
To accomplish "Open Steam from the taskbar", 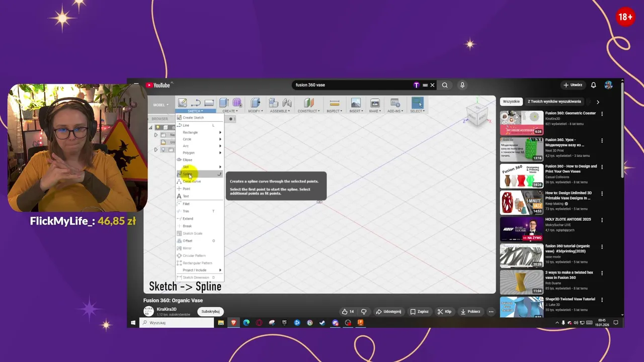I will point(323,323).
